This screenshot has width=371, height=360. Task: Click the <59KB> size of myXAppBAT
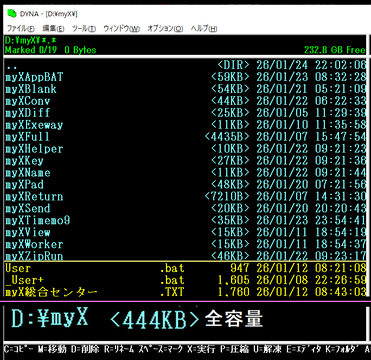coord(230,77)
